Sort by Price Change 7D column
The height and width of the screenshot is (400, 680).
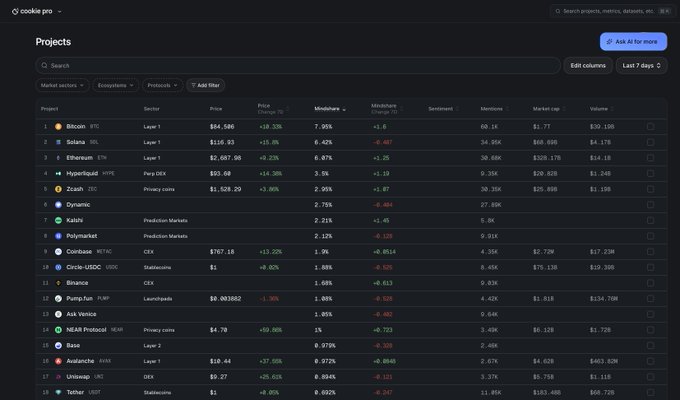[273, 109]
